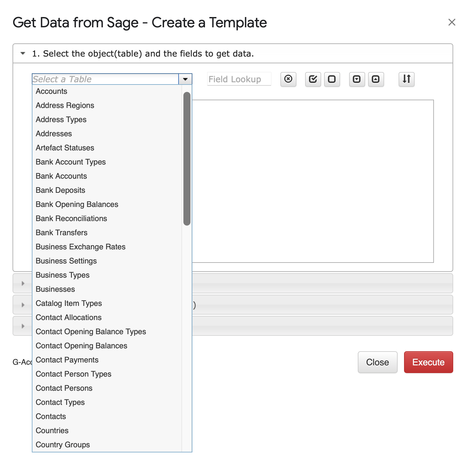Click the table list scrollbar thumb
This screenshot has height=464, width=476.
click(187, 159)
